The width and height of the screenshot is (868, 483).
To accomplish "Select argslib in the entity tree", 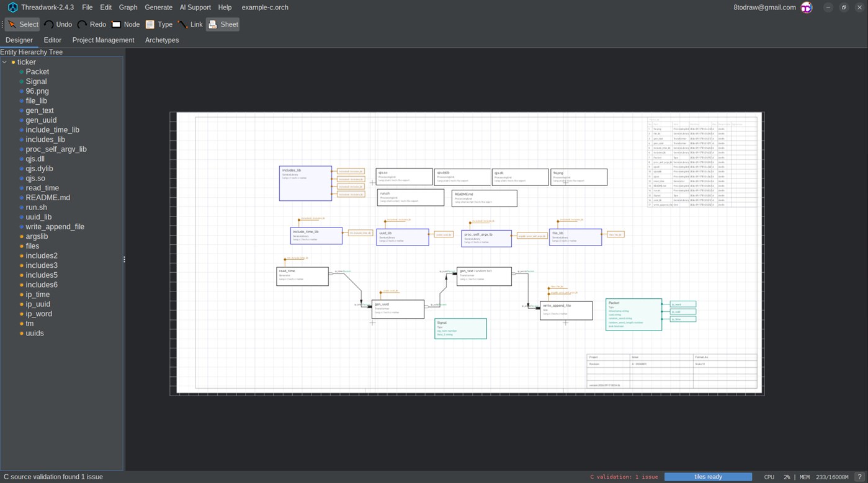I will coord(37,236).
